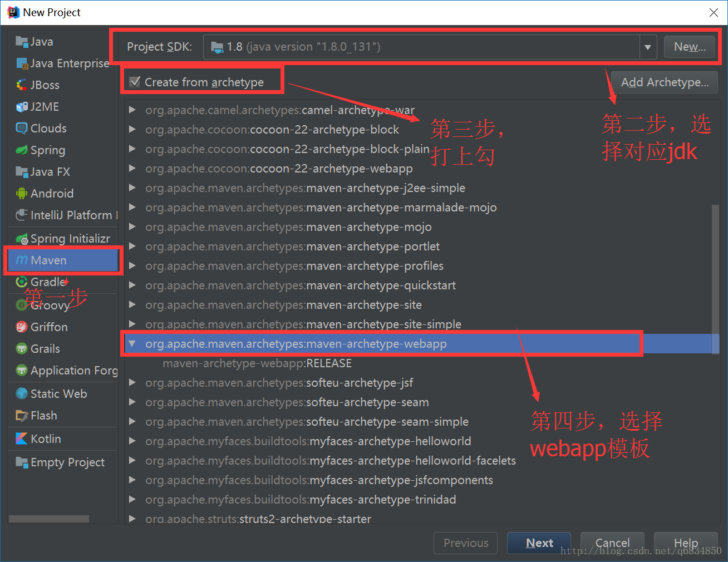Image resolution: width=728 pixels, height=562 pixels.
Task: Click the Griffon icon
Action: (22, 327)
